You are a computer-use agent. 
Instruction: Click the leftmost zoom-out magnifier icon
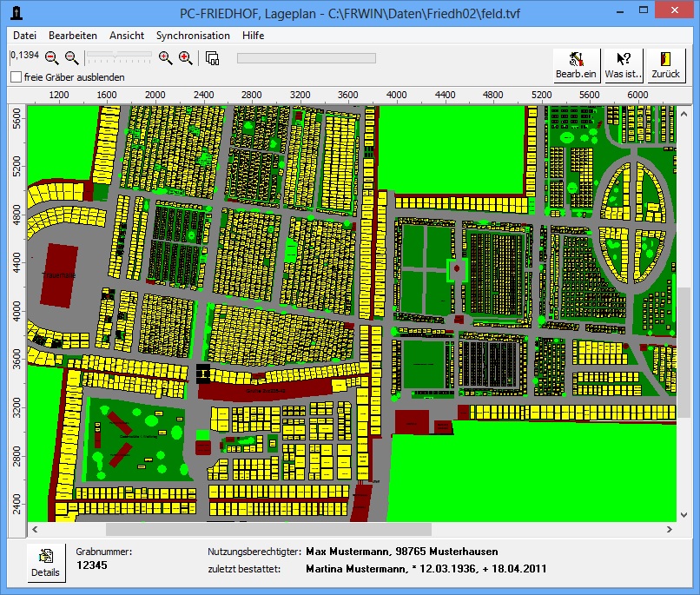pyautogui.click(x=51, y=58)
